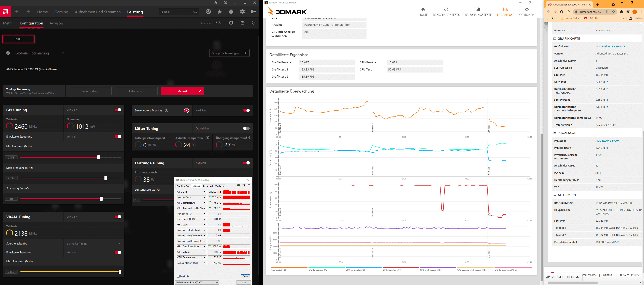Click the AMD Radeon Software logo
The height and width of the screenshot is (285, 644).
pyautogui.click(x=5, y=12)
